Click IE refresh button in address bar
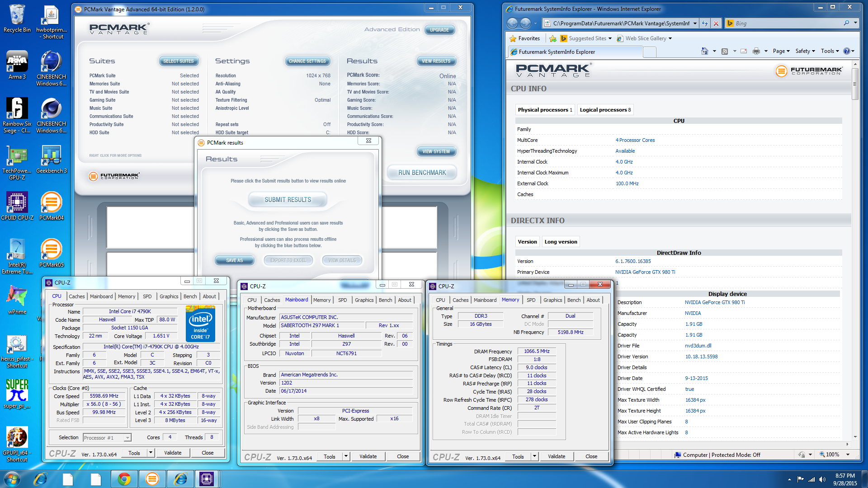The width and height of the screenshot is (868, 488). pos(705,23)
